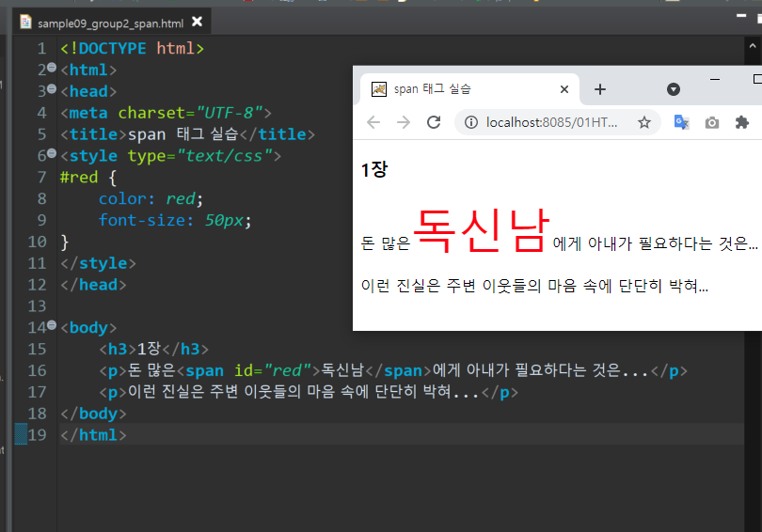
Task: Click the h3 tag line 15
Action: 153,349
